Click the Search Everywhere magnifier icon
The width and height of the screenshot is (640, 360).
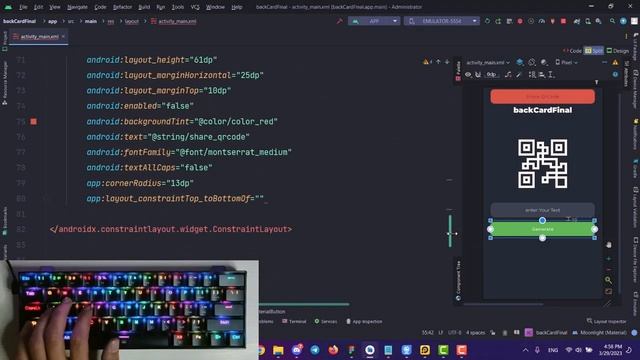point(612,21)
